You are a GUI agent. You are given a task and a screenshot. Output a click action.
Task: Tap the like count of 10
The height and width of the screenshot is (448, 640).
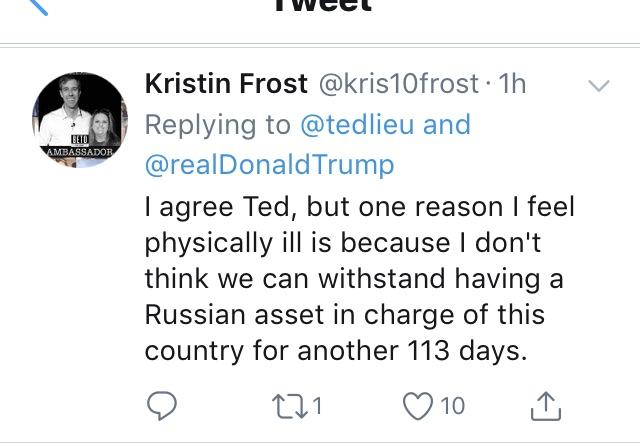coord(452,405)
